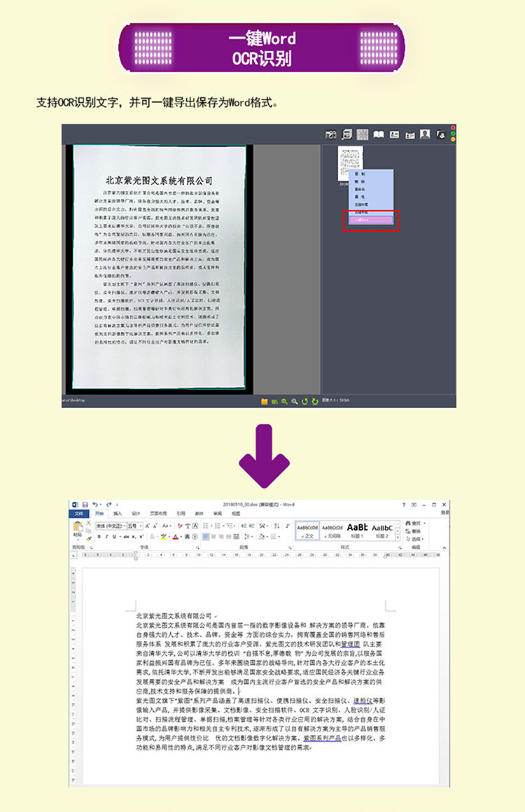Choose 一键Word in the context menu
The image size is (525, 812).
click(x=370, y=220)
